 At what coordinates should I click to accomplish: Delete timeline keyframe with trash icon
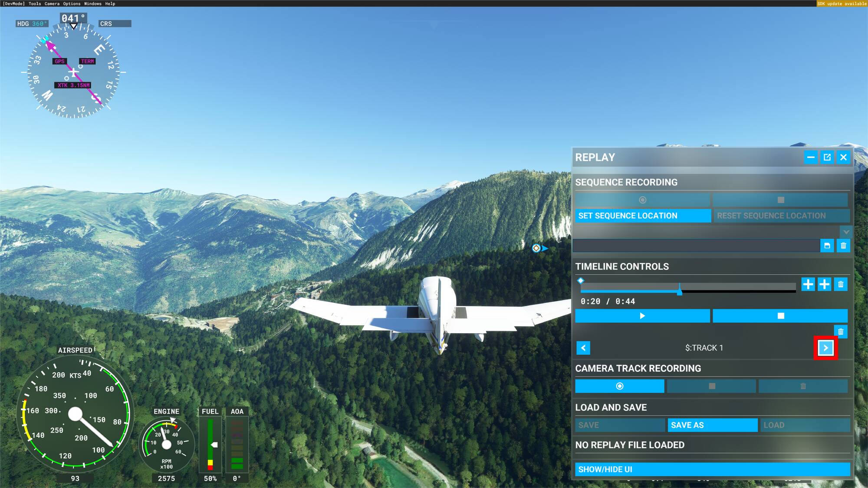(841, 284)
